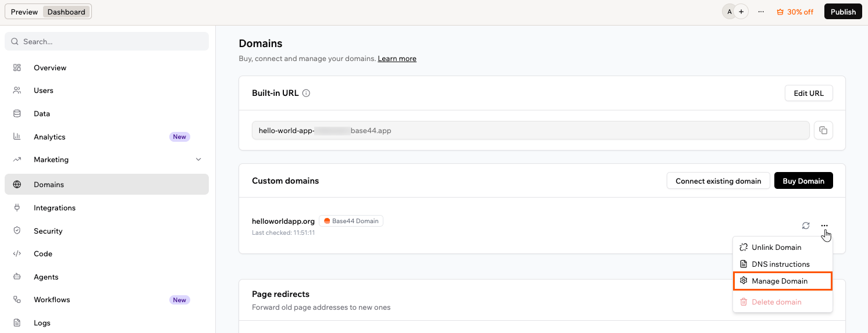Click the Page redirects heading
Screen dimensions: 868x333
click(x=280, y=294)
